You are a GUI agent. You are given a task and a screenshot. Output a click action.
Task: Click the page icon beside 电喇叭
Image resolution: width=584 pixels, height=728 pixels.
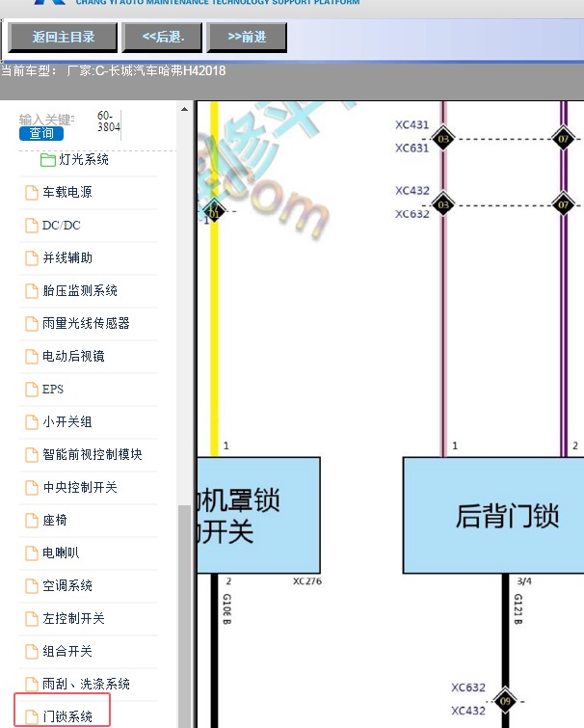tap(32, 553)
